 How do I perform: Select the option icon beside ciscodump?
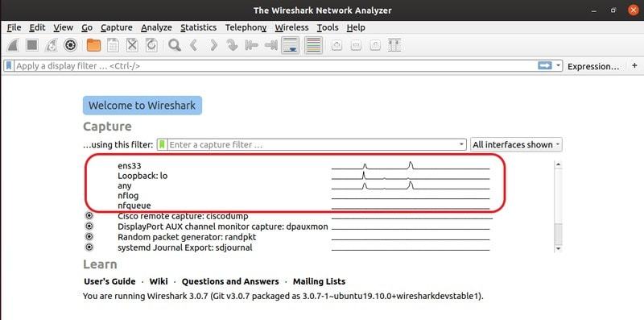click(x=89, y=216)
